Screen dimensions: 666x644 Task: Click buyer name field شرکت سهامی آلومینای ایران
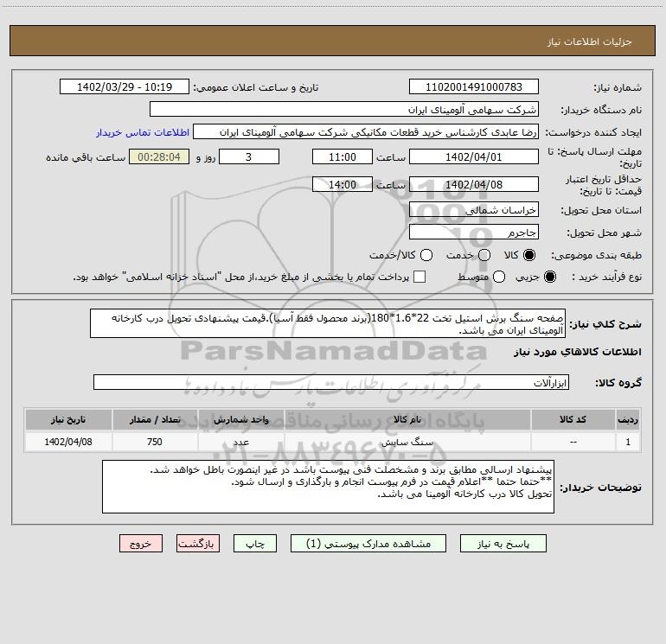(344, 109)
